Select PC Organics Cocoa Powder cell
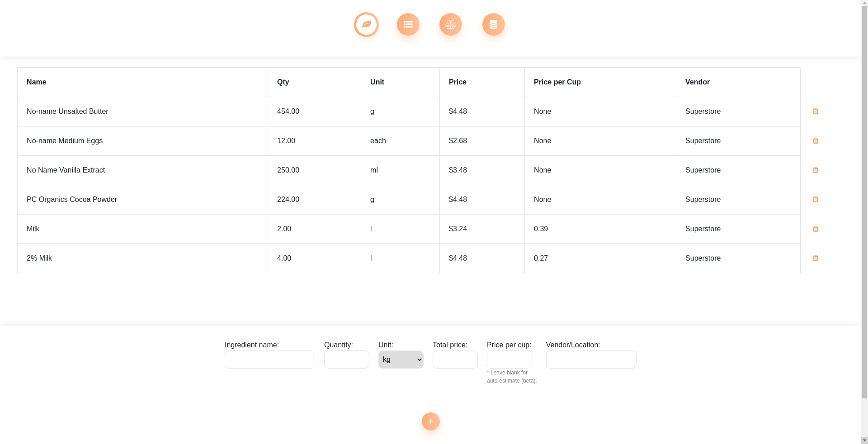The height and width of the screenshot is (444, 868). 143,200
